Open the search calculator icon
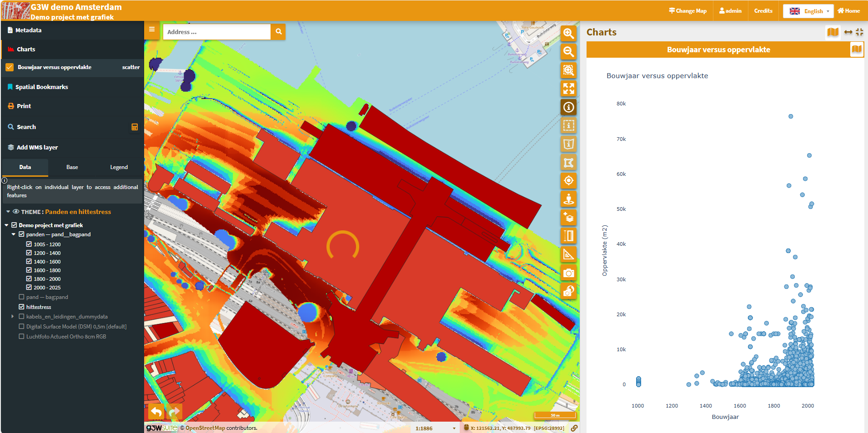 (x=135, y=127)
